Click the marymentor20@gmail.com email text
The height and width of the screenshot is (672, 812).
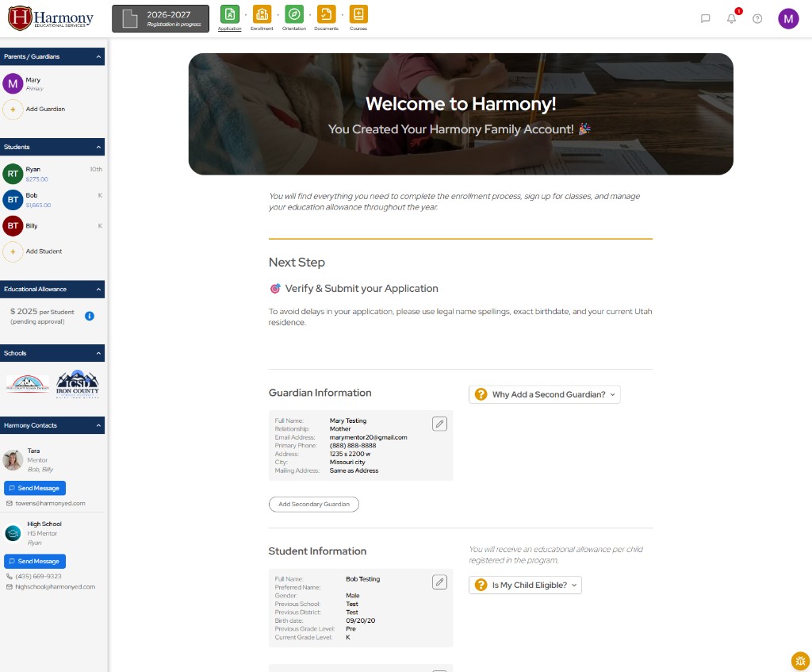368,437
